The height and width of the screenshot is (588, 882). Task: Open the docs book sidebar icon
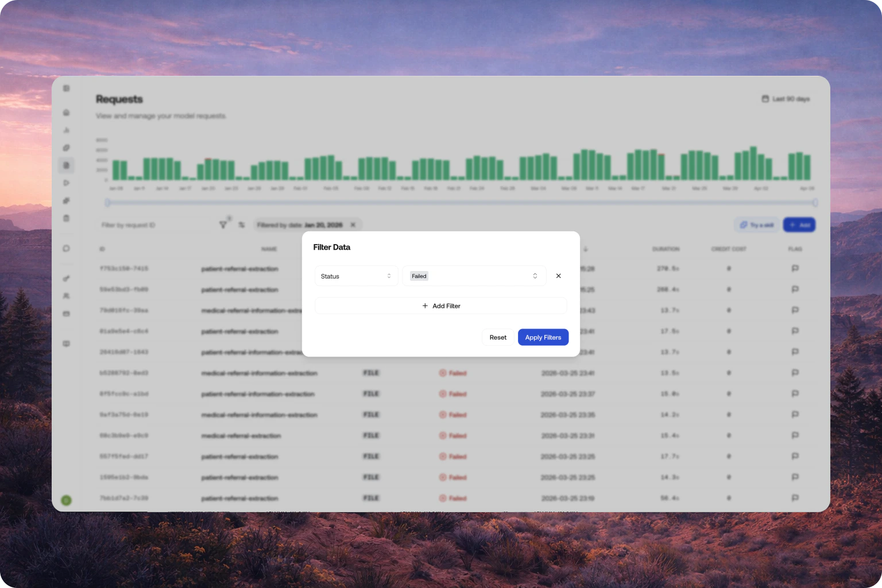coord(67,344)
